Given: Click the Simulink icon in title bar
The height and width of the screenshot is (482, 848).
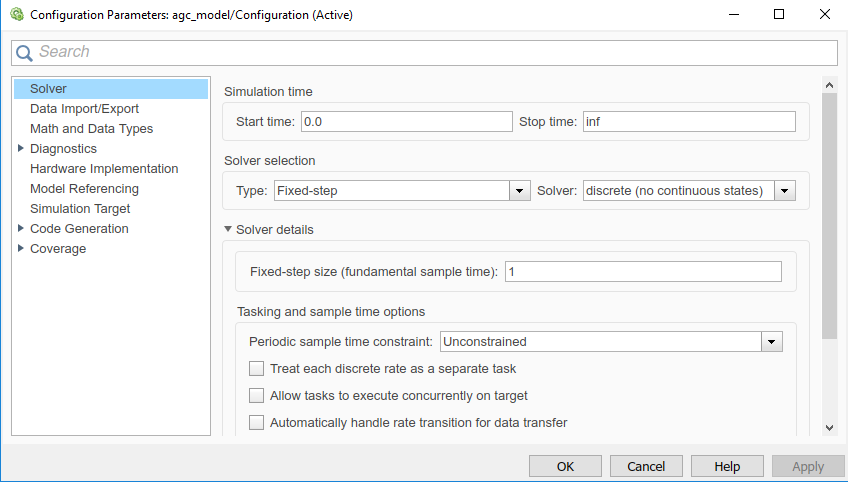Looking at the screenshot, I should tap(16, 15).
